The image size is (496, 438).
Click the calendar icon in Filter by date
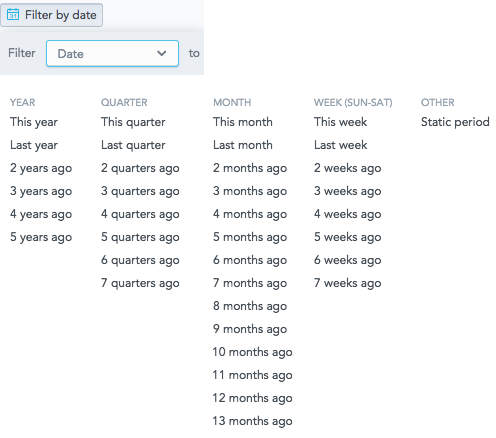coord(13,15)
